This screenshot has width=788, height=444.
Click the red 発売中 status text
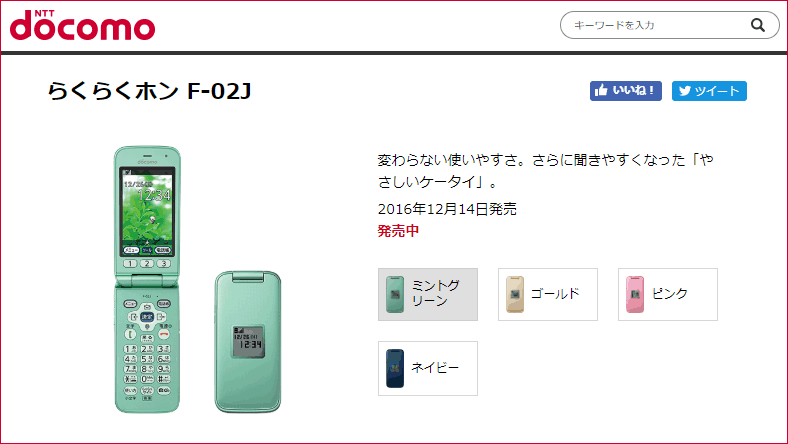point(398,231)
